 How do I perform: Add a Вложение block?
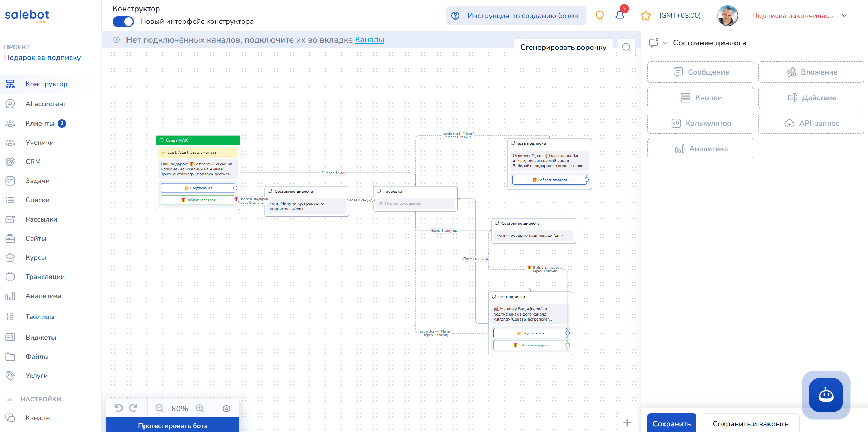pos(811,72)
